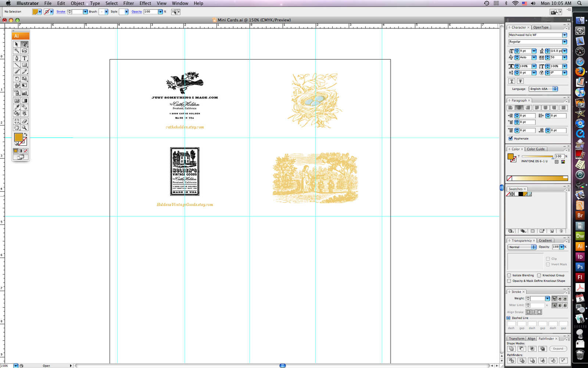Image resolution: width=588 pixels, height=368 pixels.
Task: Open the stroke Weight dropdown arrow
Action: (548, 298)
